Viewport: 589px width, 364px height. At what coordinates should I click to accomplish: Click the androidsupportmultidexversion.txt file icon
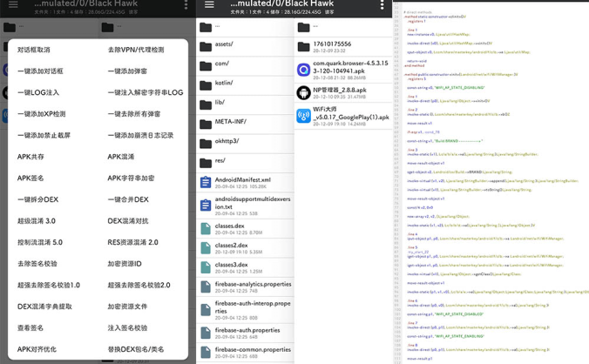pos(206,206)
